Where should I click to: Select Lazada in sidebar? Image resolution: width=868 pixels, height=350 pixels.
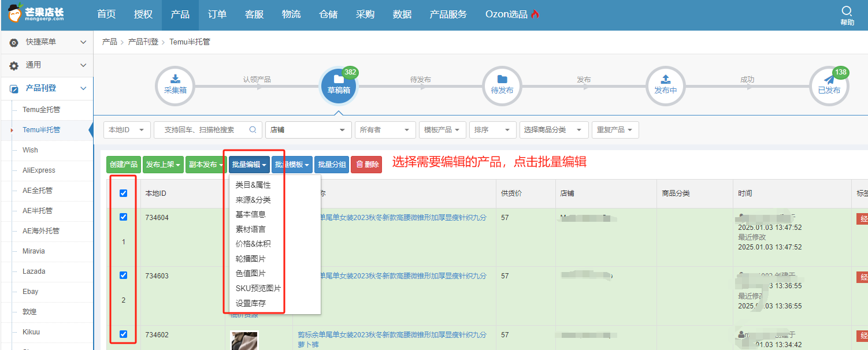pos(34,271)
